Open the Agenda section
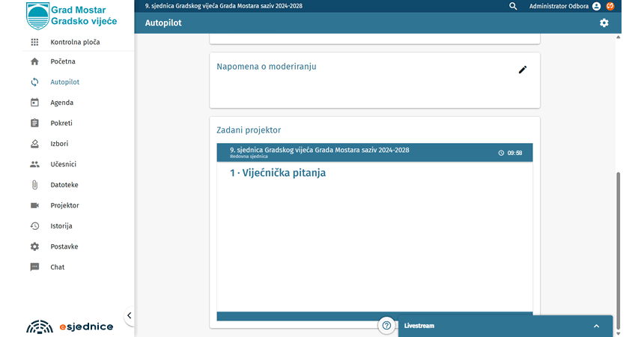Image resolution: width=644 pixels, height=337 pixels. [61, 103]
